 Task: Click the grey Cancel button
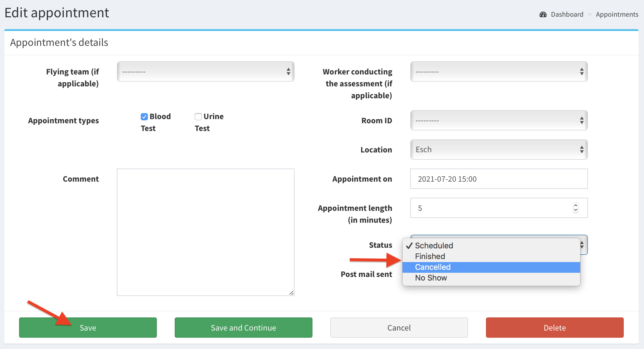point(399,328)
